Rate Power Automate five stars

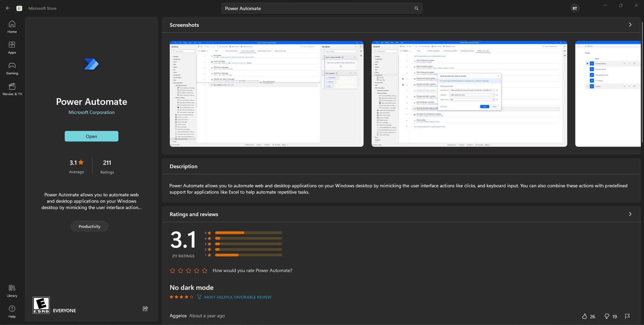pyautogui.click(x=205, y=270)
